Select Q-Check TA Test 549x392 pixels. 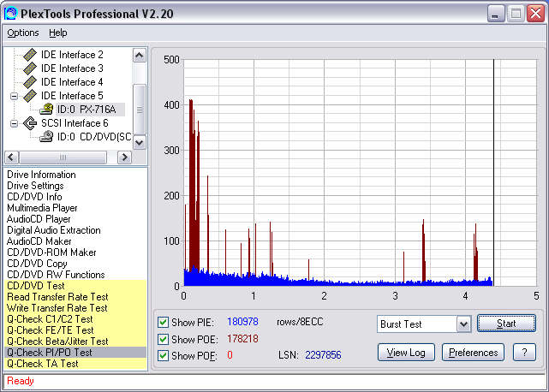[75, 364]
